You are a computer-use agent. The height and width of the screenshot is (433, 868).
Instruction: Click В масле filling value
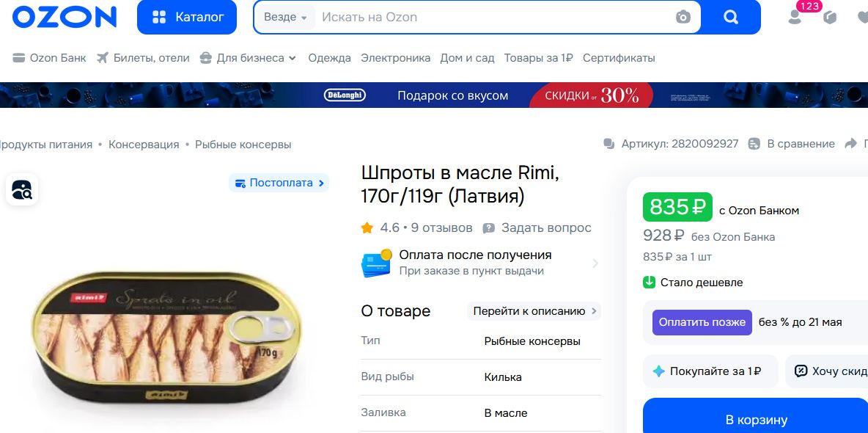click(x=505, y=413)
